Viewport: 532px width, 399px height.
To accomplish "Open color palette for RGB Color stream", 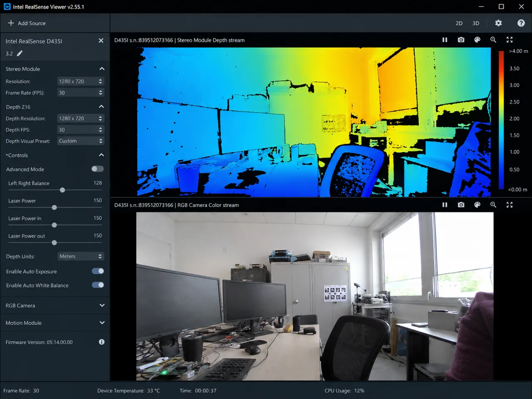I will tap(477, 205).
